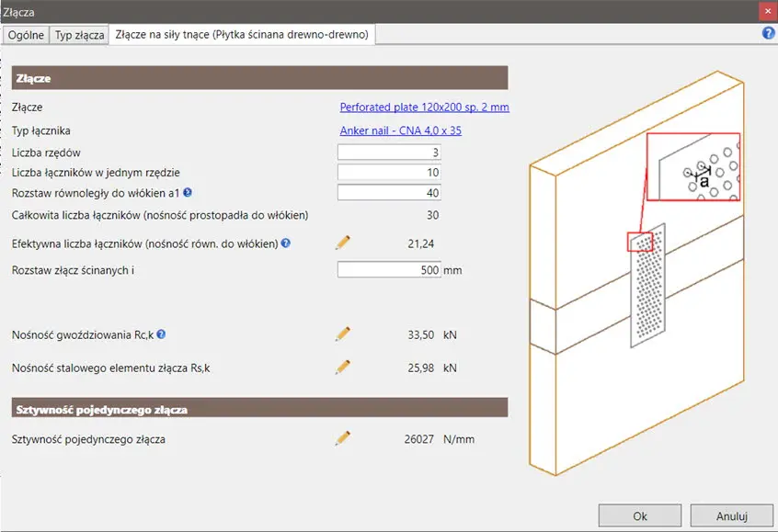Open the Typ złącza tab
This screenshot has width=778, height=532.
(x=78, y=35)
